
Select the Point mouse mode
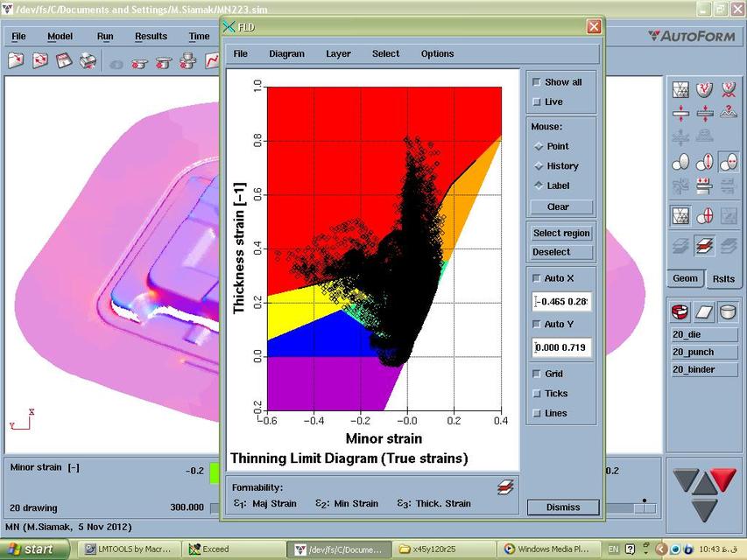(539, 146)
